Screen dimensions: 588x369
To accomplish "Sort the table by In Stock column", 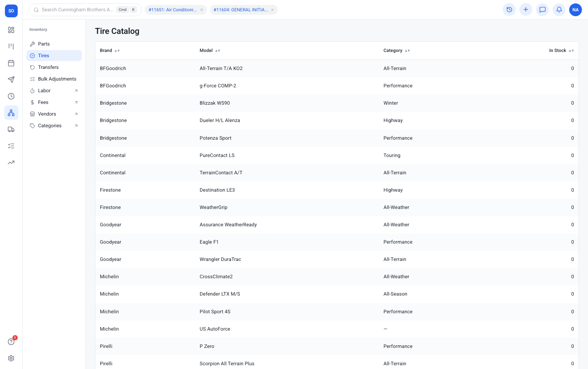I will coord(561,50).
